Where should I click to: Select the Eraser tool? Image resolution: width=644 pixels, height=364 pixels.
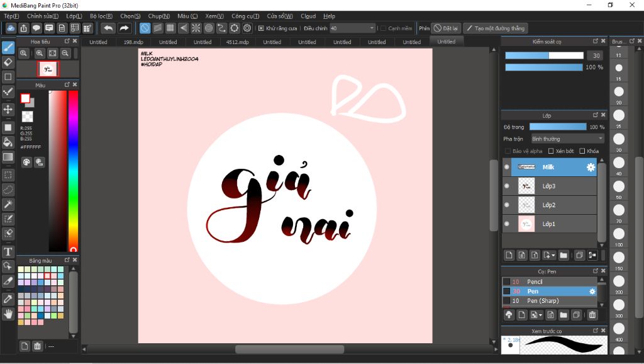[x=8, y=62]
